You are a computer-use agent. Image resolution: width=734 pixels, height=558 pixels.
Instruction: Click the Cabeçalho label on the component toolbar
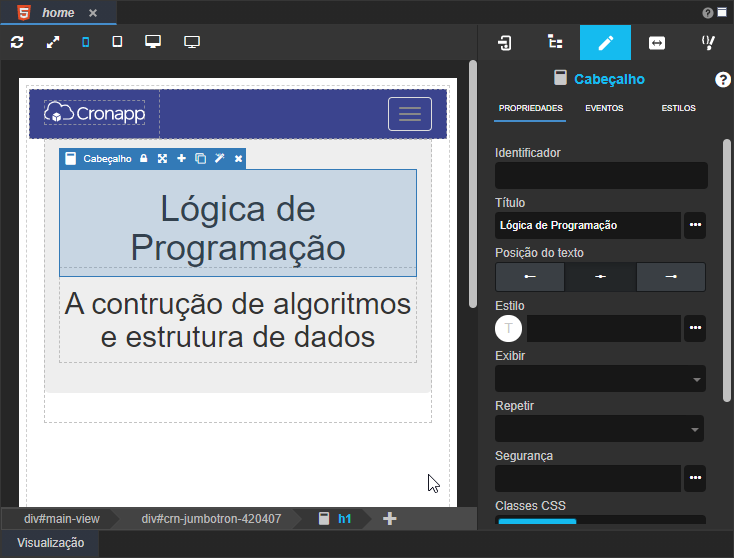pyautogui.click(x=107, y=159)
